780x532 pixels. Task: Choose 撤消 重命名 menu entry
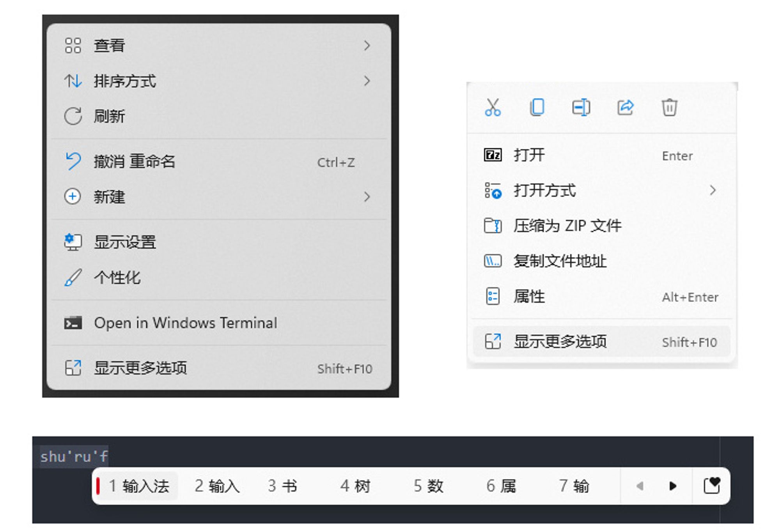coord(135,162)
